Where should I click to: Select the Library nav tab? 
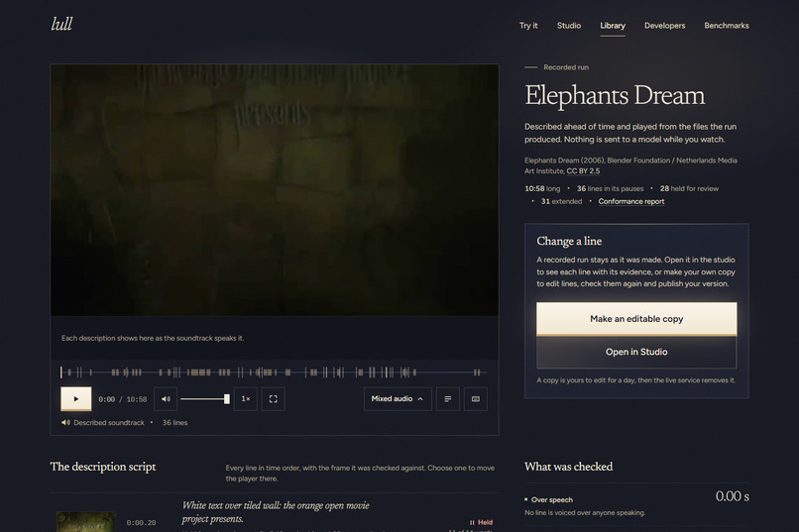click(613, 26)
